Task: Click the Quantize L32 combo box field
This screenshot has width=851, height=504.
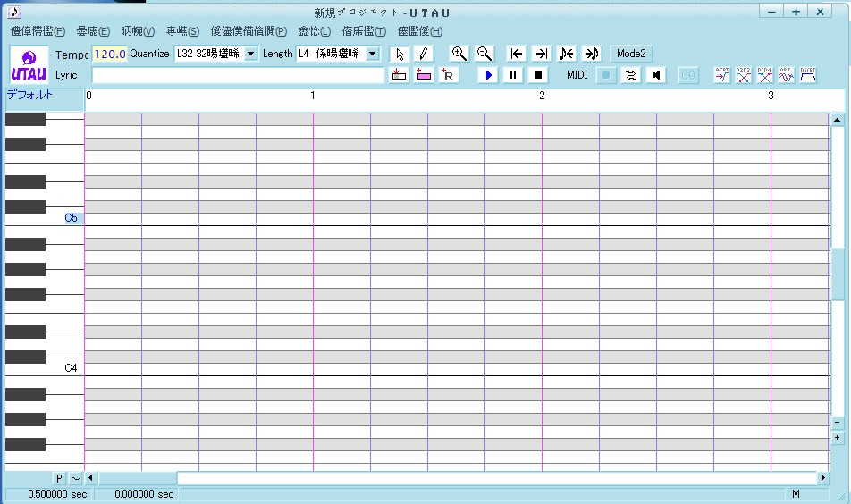Action: 215,54
